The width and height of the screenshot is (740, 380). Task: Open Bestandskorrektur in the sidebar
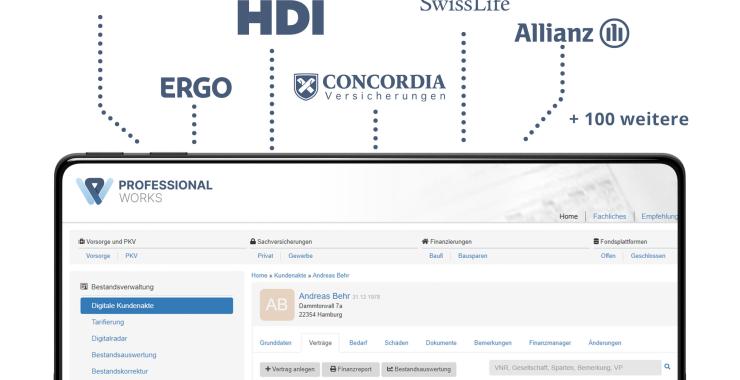[119, 372]
